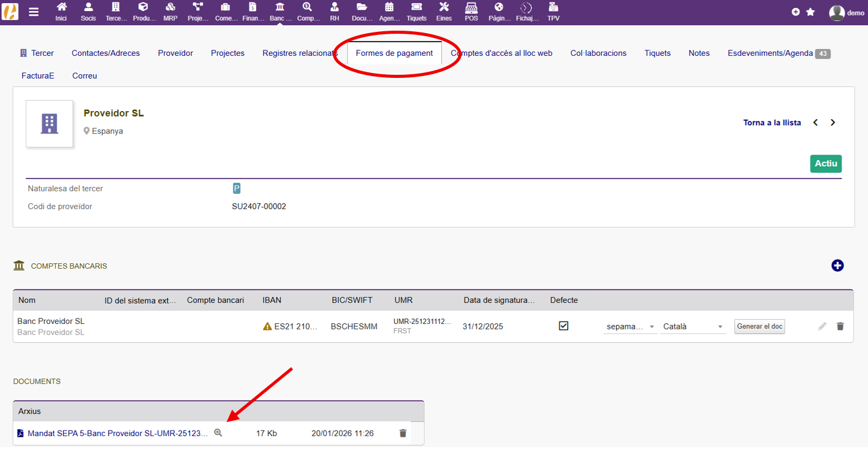
Task: Open the Contactes/Adreces tab
Action: coord(105,53)
